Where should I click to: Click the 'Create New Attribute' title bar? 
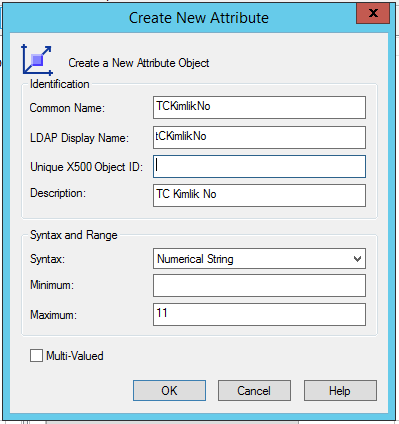[199, 18]
